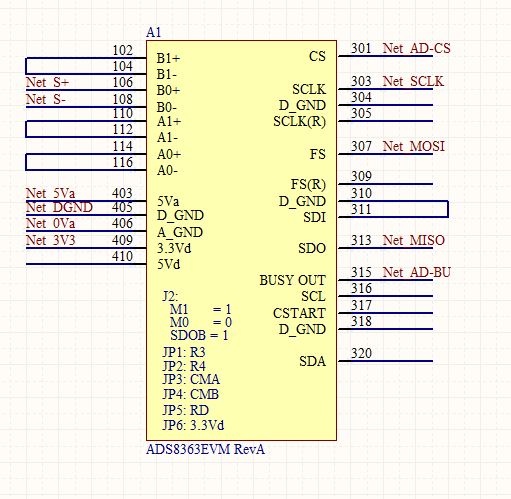Select pin number 310

tap(361, 193)
